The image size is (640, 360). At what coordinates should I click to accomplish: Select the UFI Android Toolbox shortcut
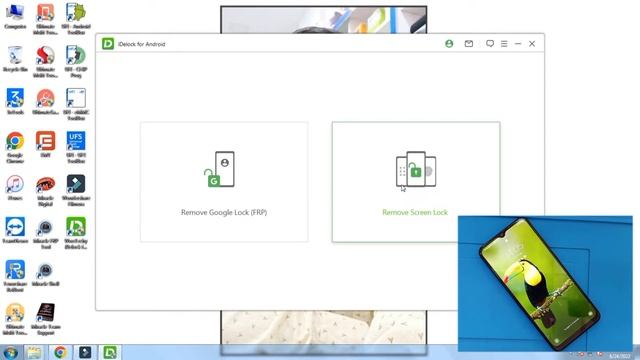point(76,19)
